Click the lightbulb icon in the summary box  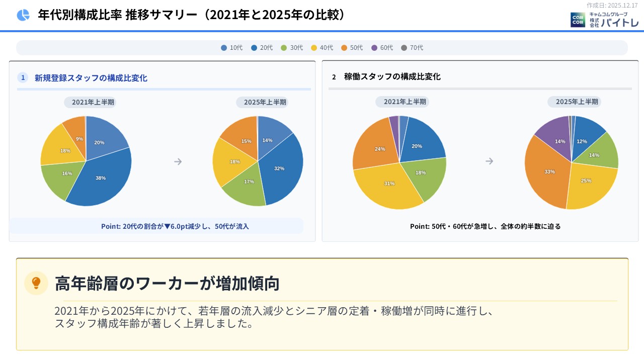click(x=36, y=283)
